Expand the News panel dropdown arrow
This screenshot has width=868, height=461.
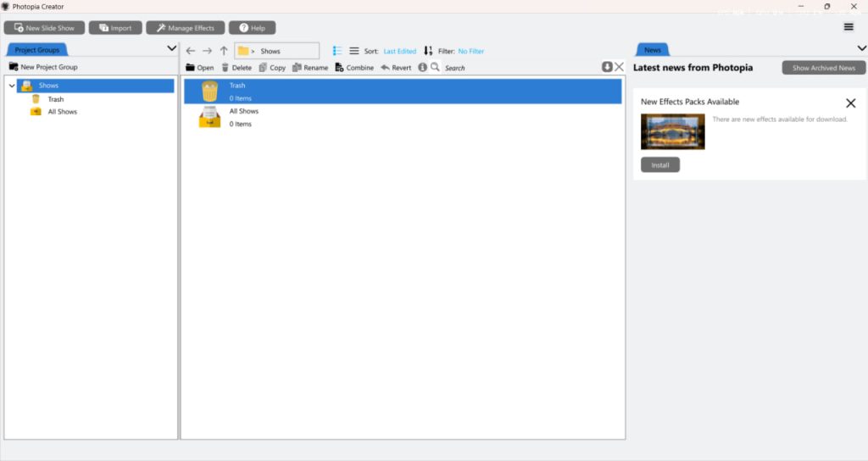pos(862,48)
